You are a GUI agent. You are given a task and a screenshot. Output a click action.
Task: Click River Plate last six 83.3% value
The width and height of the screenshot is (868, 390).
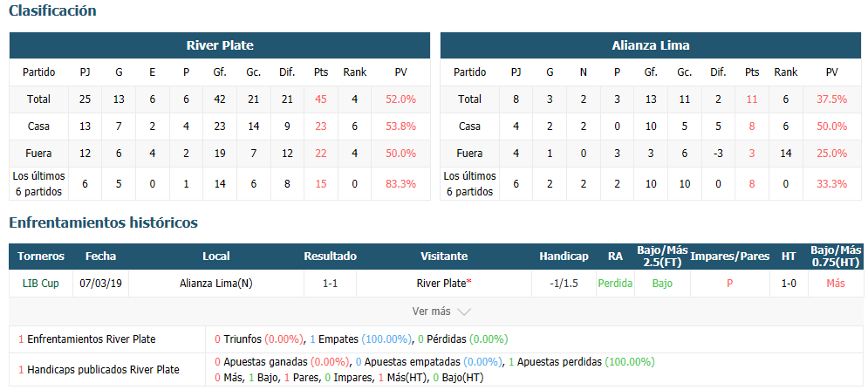click(400, 184)
